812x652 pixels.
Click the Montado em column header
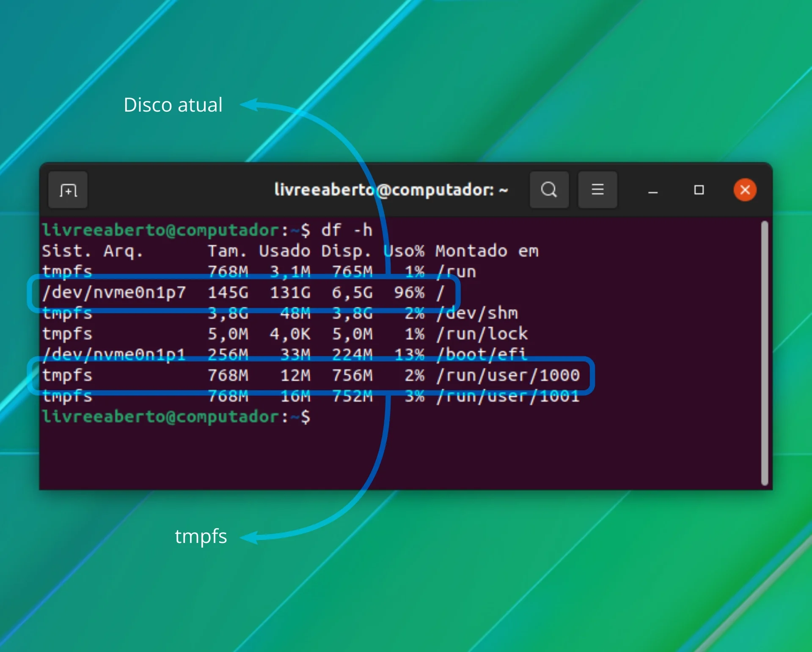point(487,251)
